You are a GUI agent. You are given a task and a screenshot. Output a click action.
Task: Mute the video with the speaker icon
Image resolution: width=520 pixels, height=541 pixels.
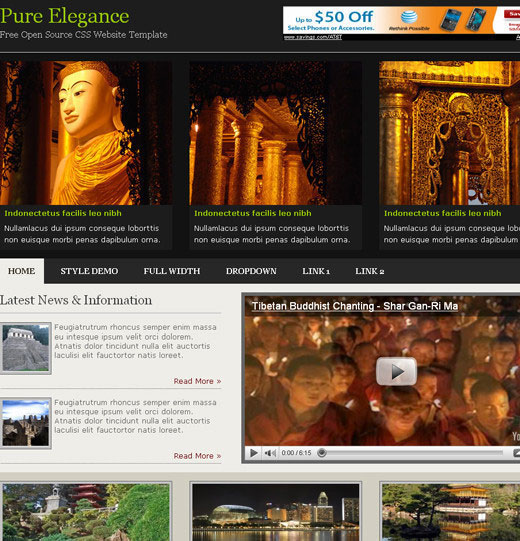(x=270, y=453)
